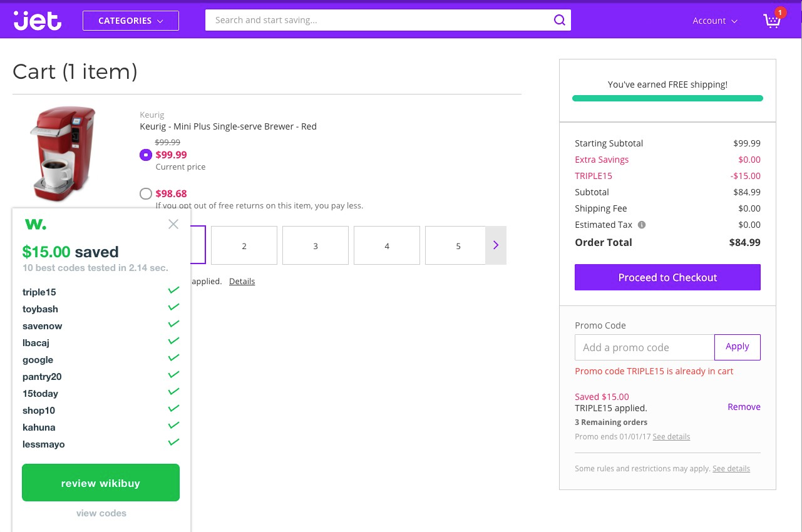Focus the Add a promo code field
802x532 pixels.
tap(644, 347)
